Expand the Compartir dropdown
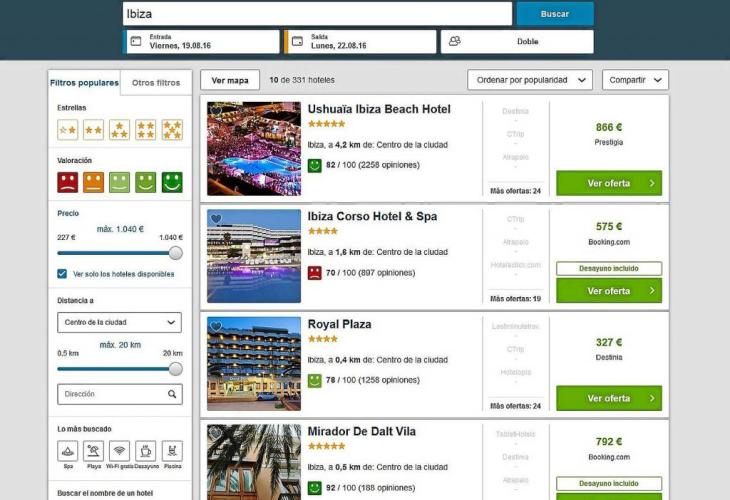 (x=635, y=80)
